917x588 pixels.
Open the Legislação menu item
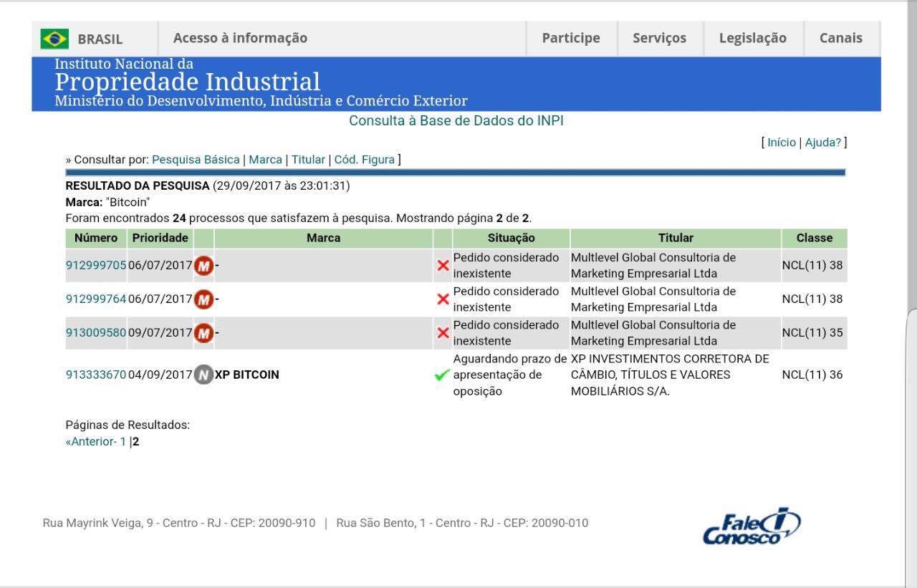[x=753, y=38]
